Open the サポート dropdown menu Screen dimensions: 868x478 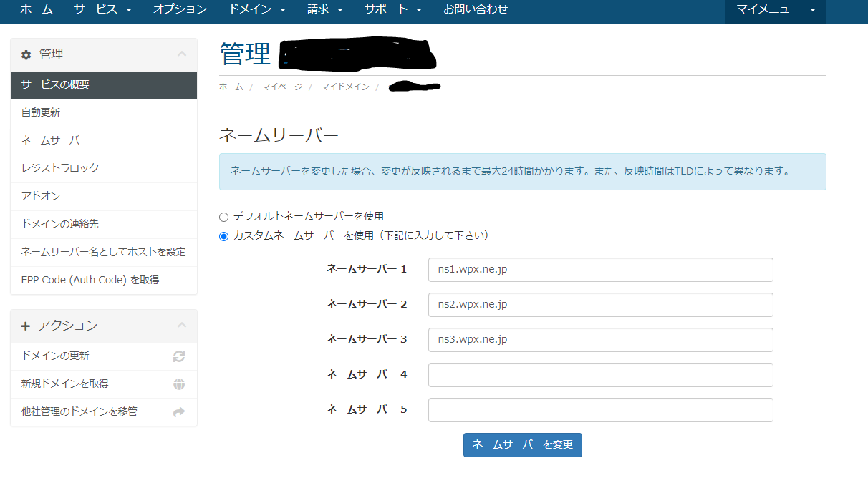[x=393, y=9]
